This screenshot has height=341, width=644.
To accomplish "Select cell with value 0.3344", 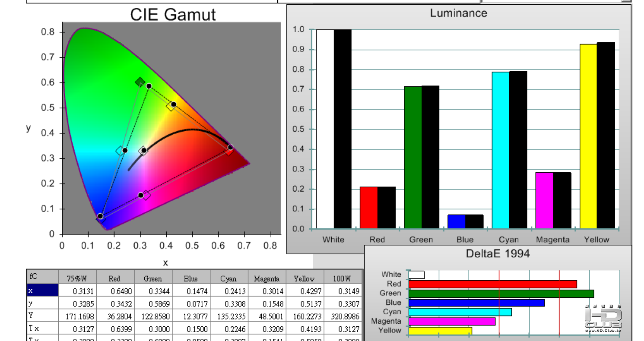I will coord(153,290).
